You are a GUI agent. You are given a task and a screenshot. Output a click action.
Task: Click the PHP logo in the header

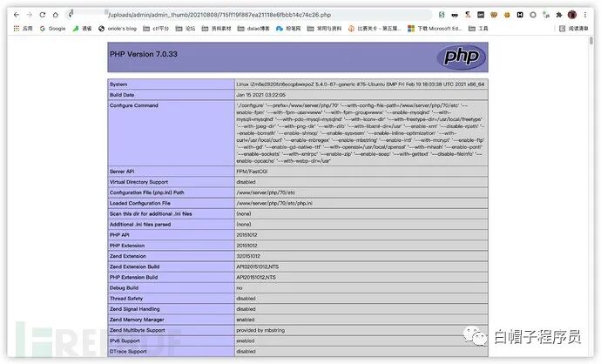tap(461, 57)
